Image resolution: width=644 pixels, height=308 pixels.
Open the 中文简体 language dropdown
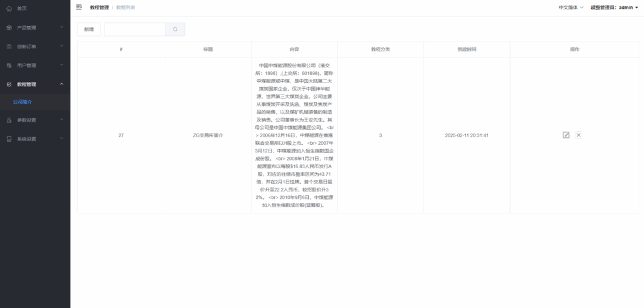(571, 8)
